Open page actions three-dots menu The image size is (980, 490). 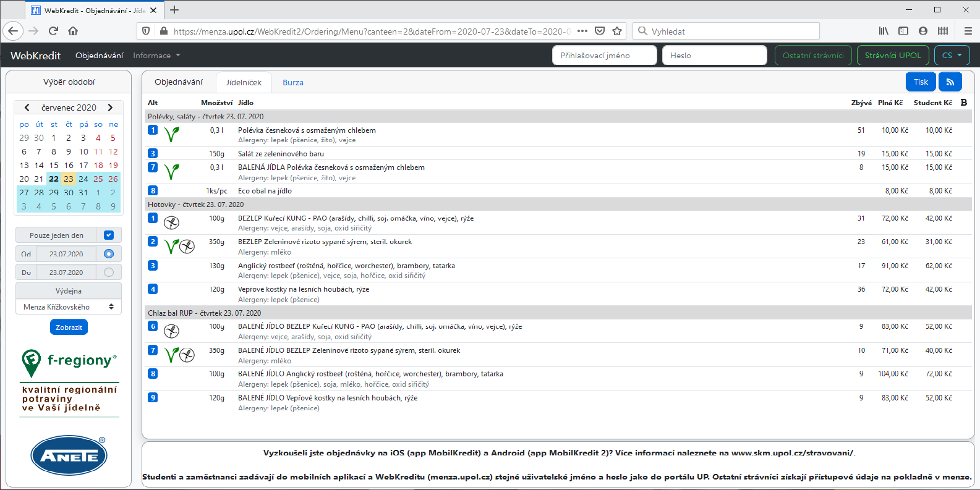pyautogui.click(x=582, y=31)
